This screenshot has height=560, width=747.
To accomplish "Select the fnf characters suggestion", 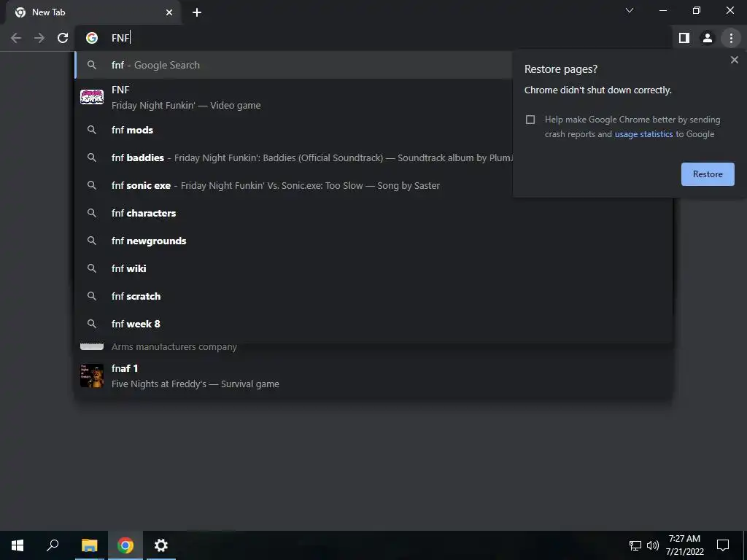I will tap(373, 213).
